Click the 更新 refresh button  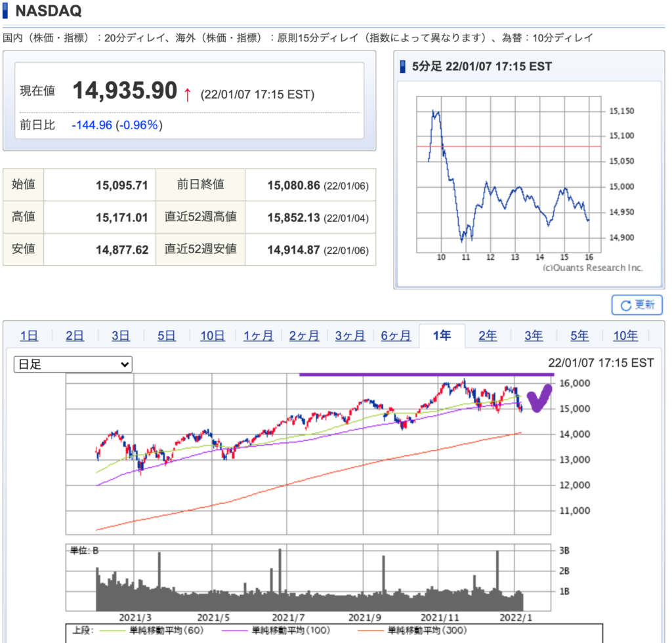637,305
